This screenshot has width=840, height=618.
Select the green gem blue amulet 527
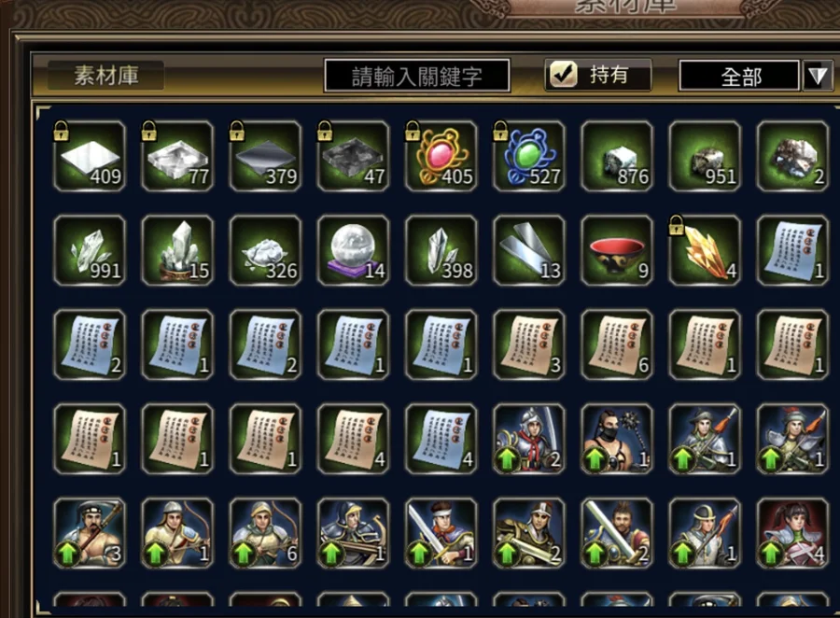click(x=529, y=156)
